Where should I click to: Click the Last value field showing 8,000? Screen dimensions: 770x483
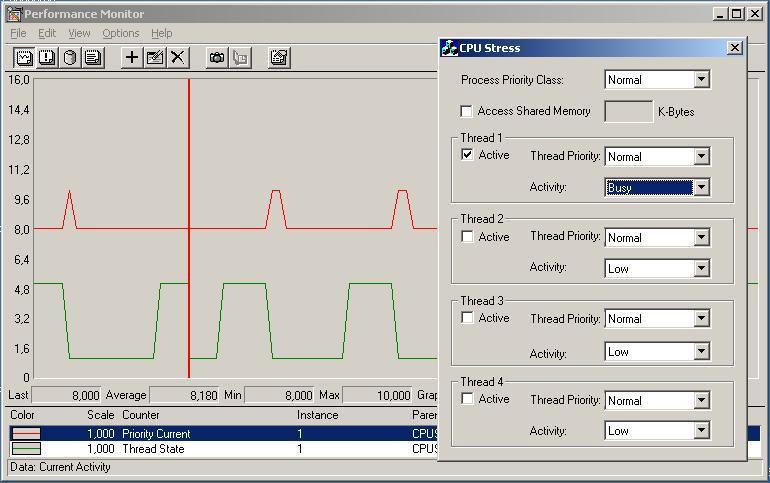66,395
